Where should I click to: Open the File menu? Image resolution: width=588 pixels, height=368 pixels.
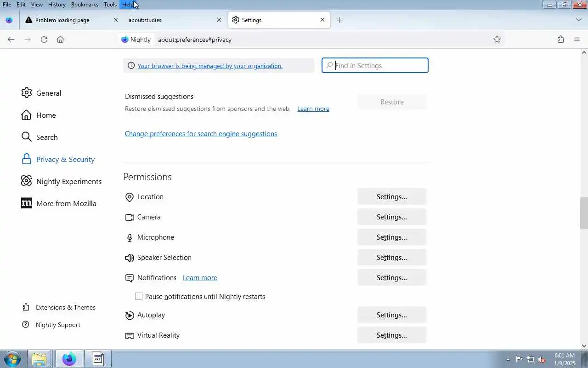point(7,5)
